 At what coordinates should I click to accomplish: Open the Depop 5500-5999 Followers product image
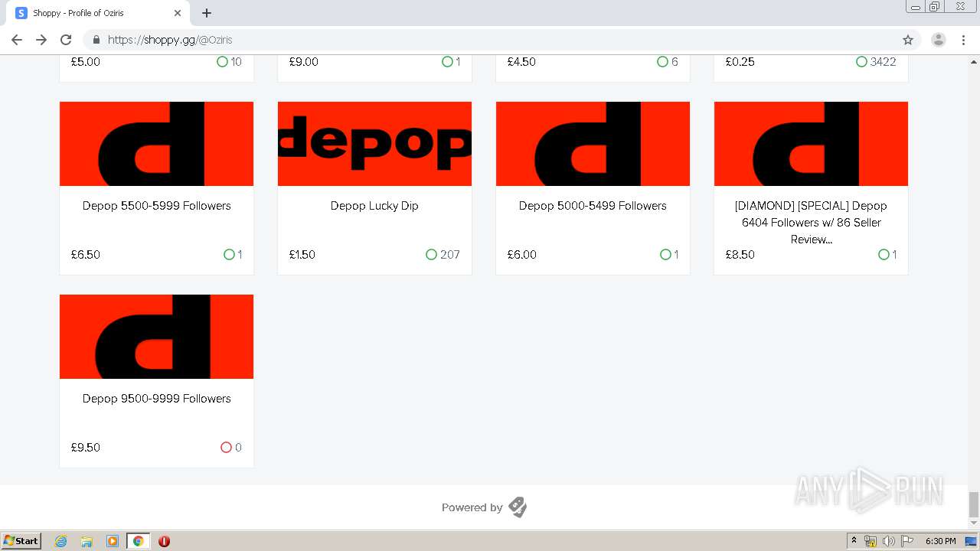tap(156, 144)
